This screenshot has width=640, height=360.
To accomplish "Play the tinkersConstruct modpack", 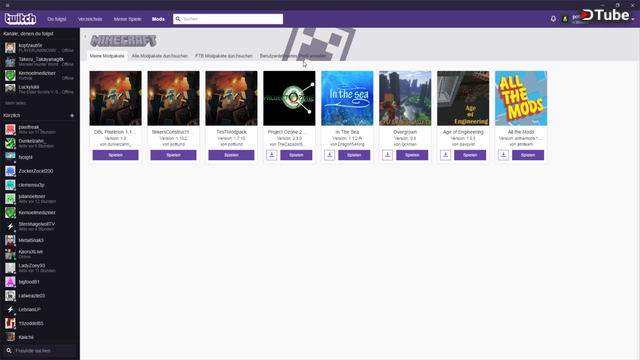I will click(173, 155).
